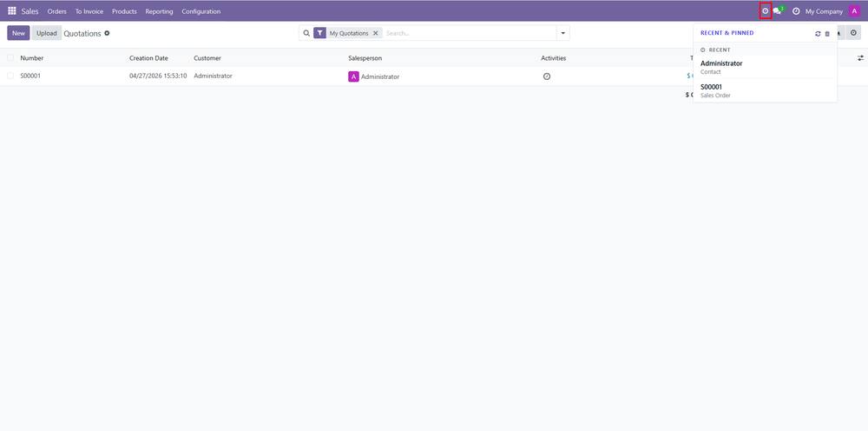Click the activity clock in S00001 row
This screenshot has height=431, width=868.
point(546,76)
